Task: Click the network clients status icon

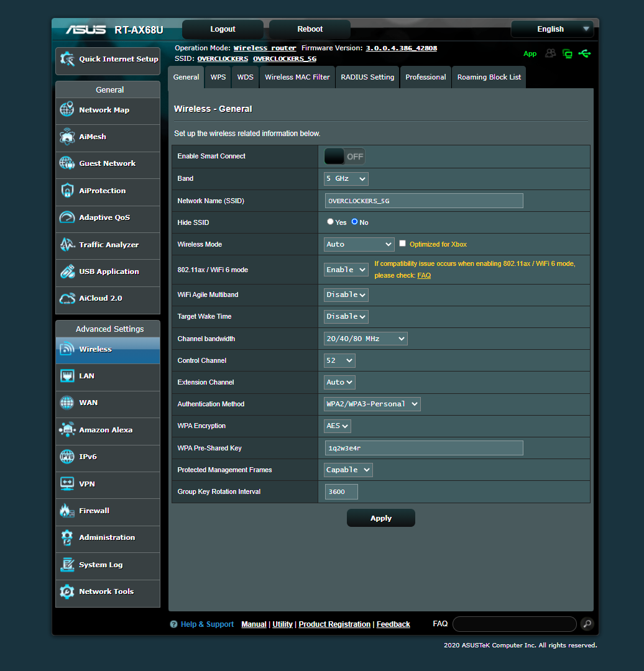Action: (568, 53)
